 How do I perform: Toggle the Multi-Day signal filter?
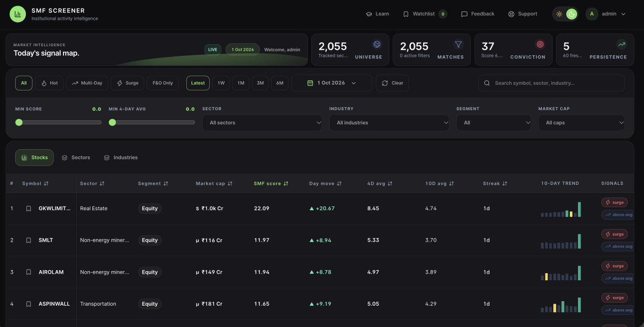[x=87, y=83]
